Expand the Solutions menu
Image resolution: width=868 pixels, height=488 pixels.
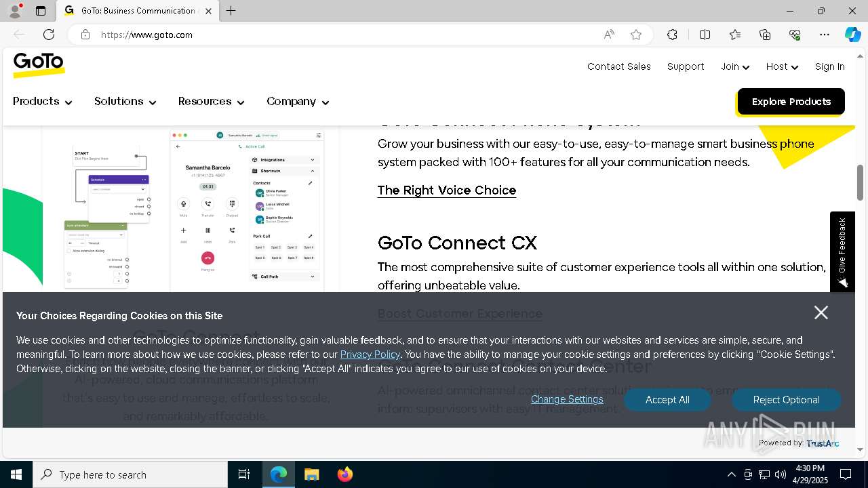125,102
